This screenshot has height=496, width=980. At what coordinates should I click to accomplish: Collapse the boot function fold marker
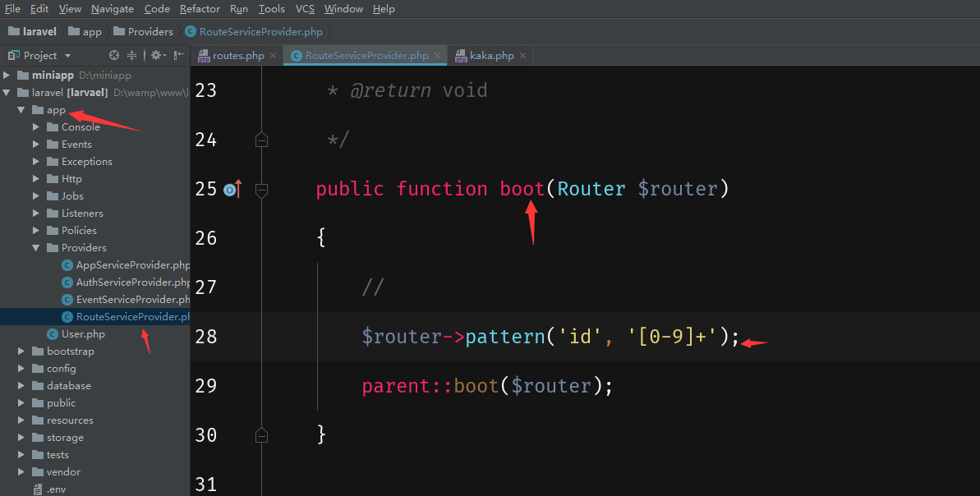click(262, 190)
